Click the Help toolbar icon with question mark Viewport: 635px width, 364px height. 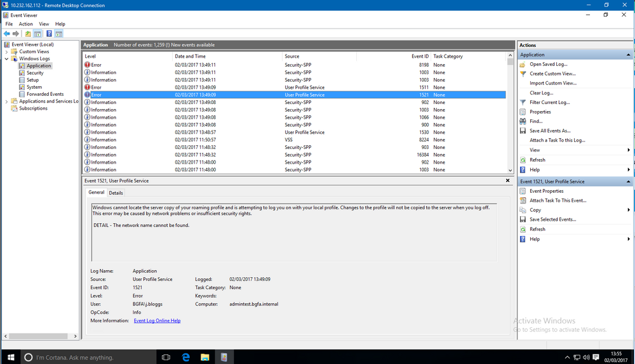tap(49, 34)
